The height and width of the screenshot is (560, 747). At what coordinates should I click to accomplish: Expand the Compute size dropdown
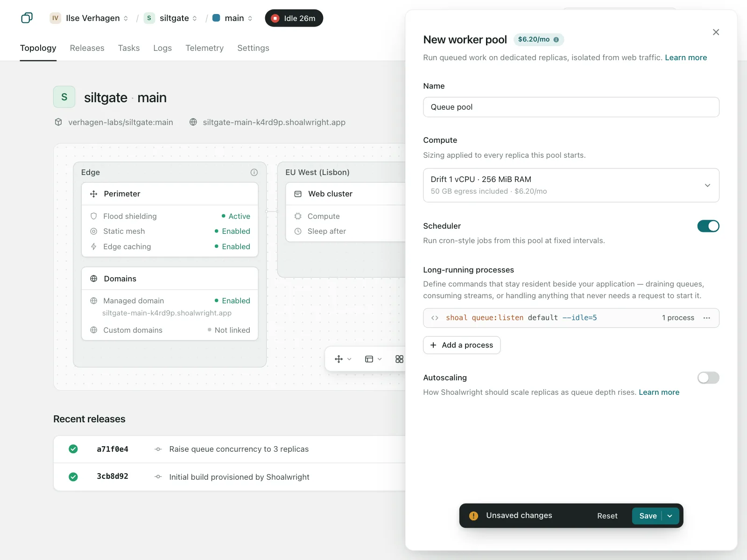(571, 185)
